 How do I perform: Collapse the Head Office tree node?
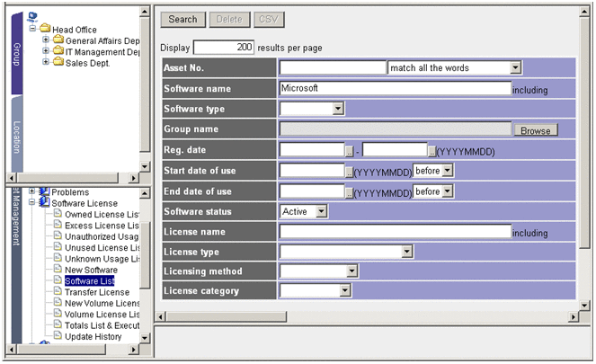32,29
